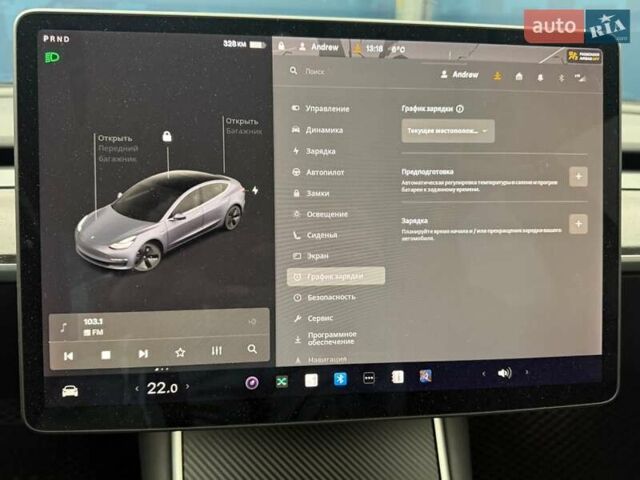Click the notifications bell icon
Image resolution: width=640 pixels, height=480 pixels.
[x=540, y=76]
